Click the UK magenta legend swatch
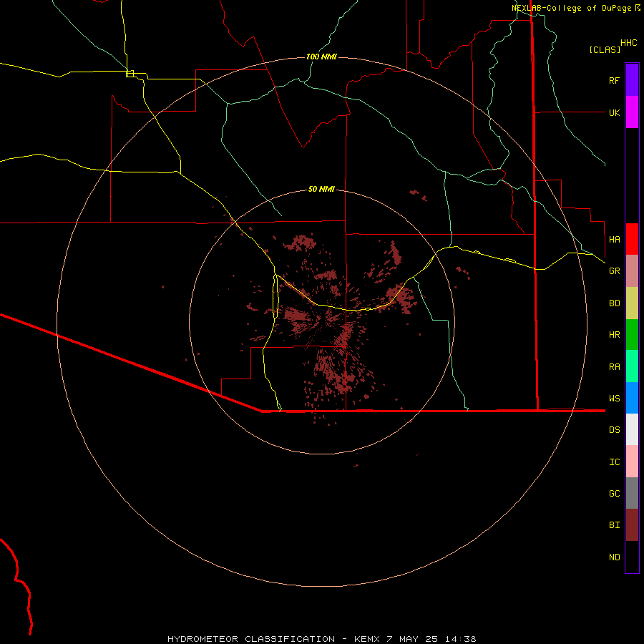 (x=632, y=112)
